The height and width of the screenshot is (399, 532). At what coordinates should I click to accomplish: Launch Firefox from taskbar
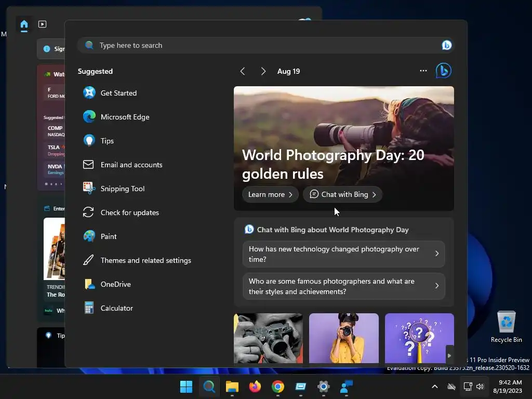(255, 387)
